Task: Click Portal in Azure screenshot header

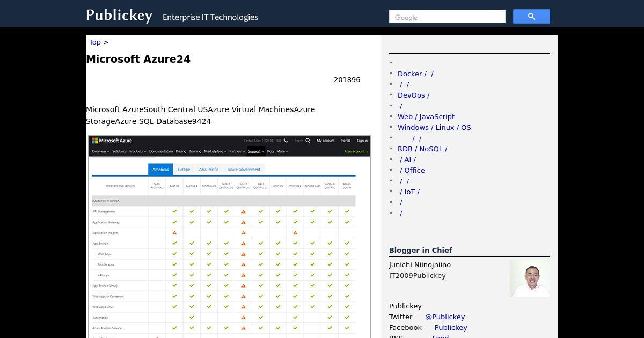Action: [x=346, y=141]
